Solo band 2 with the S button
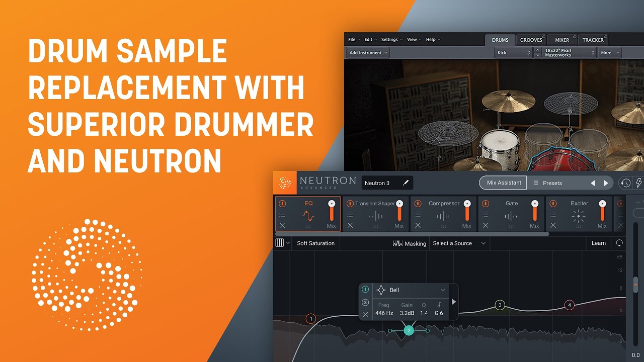644x362 pixels. click(x=365, y=302)
